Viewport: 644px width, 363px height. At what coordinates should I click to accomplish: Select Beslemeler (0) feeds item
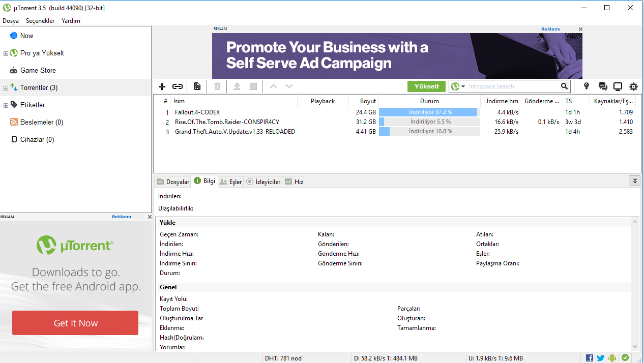[42, 122]
